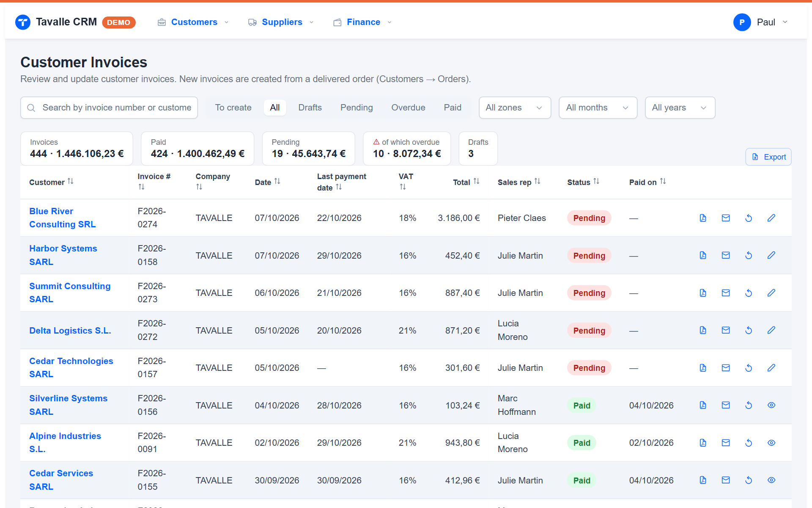Open Paul user account menu
This screenshot has height=508, width=812.
coord(761,22)
